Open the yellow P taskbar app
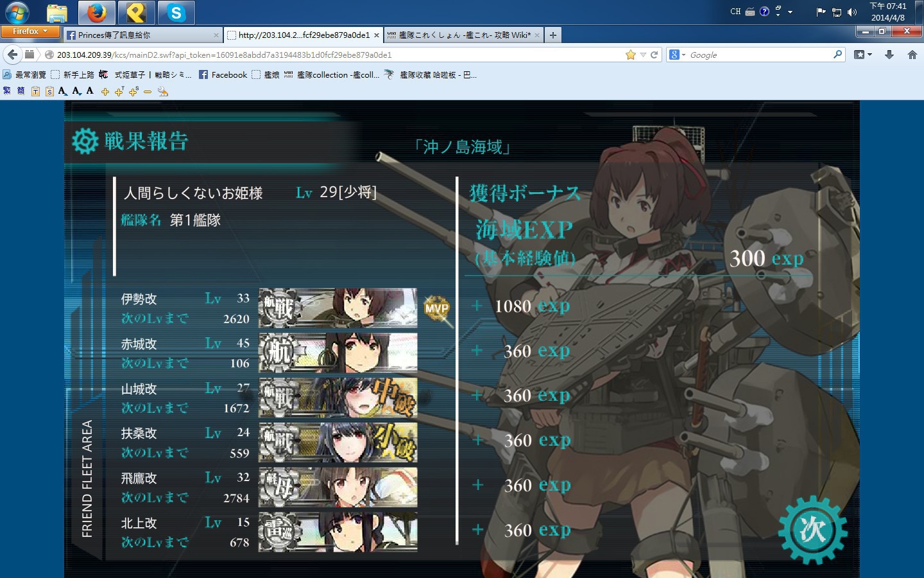 (136, 12)
